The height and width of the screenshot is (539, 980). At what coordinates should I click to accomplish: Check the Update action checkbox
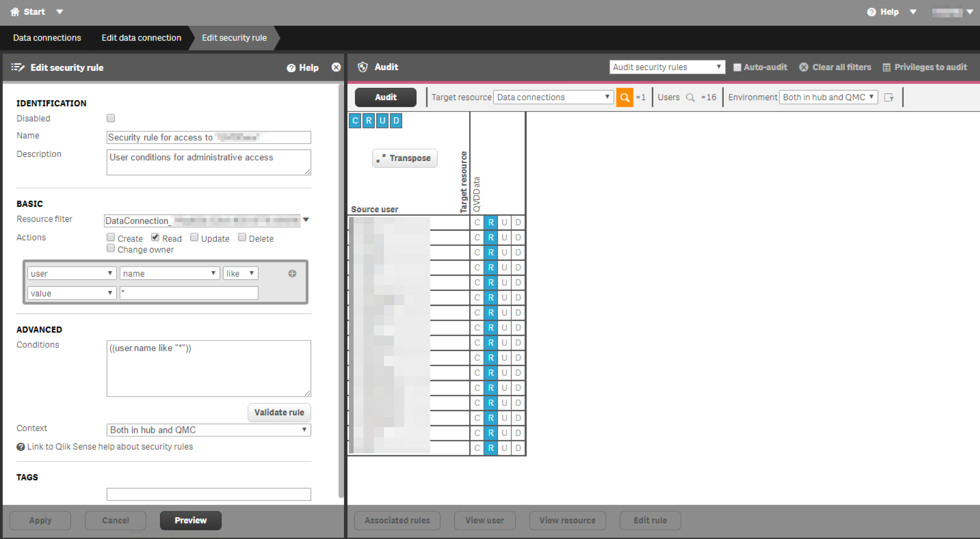tap(194, 237)
